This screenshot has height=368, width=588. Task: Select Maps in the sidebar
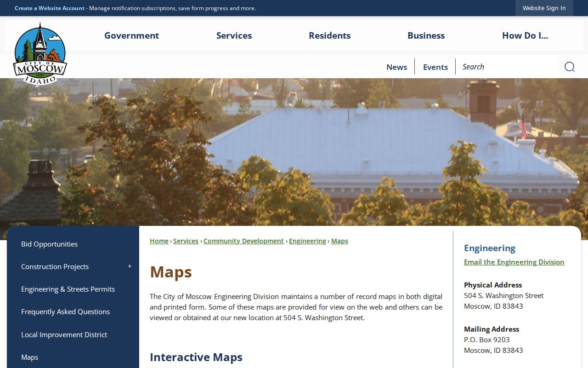pyautogui.click(x=29, y=357)
